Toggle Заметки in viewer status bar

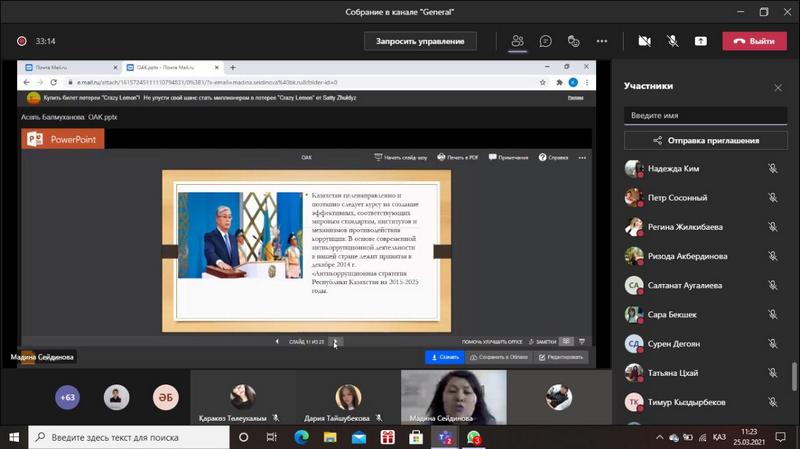542,341
